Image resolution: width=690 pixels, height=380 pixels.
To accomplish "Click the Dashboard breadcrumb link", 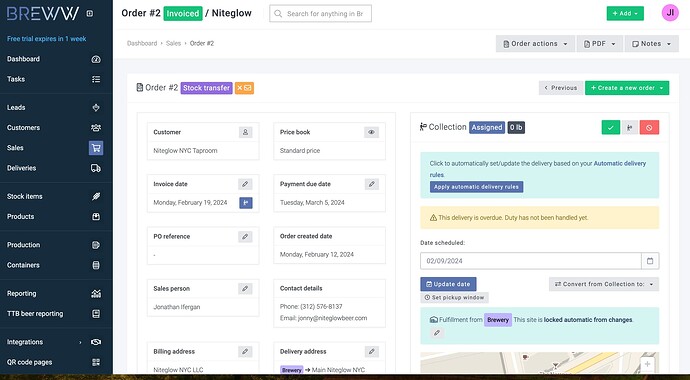I will pos(142,44).
